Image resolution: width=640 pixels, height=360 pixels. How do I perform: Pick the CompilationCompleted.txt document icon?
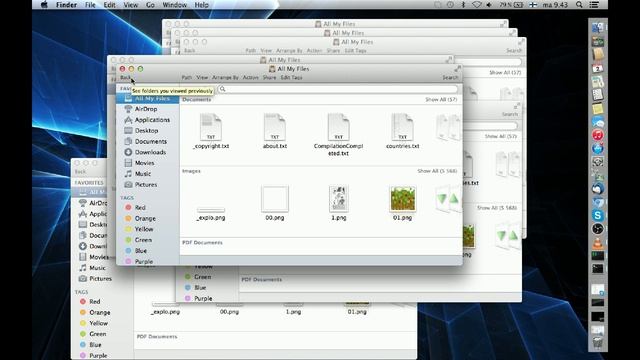click(x=338, y=127)
